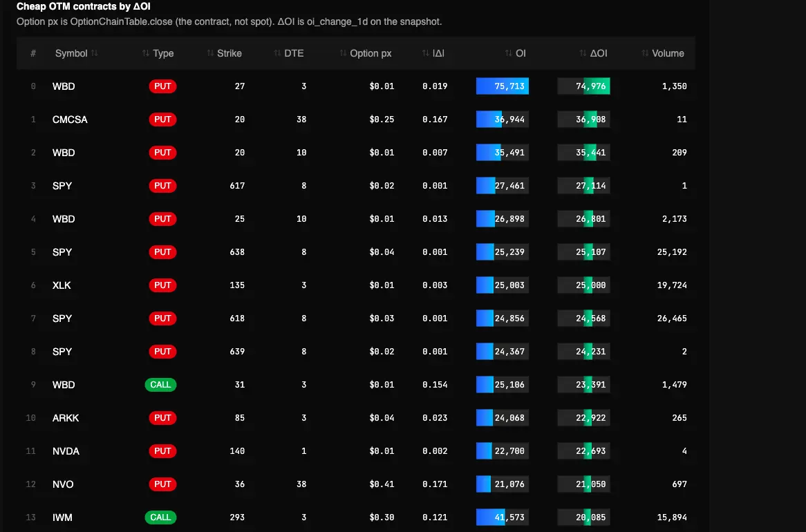Click the strike value 293
Screen dimensions: 806x532
click(x=237, y=517)
